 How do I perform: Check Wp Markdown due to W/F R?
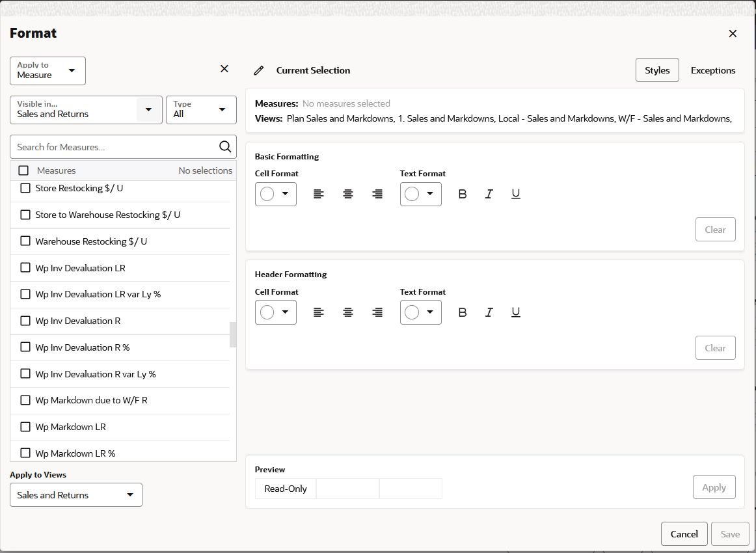point(25,400)
